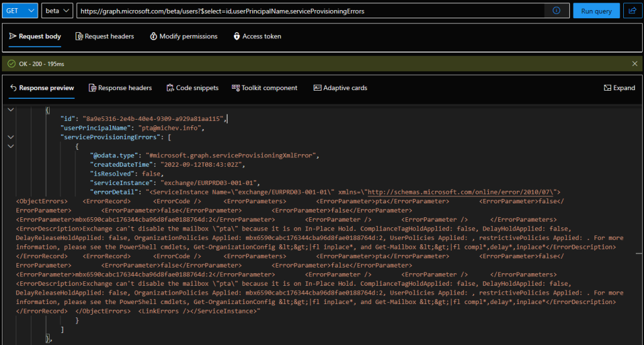
Task: Click the query URL input field
Action: 310,11
